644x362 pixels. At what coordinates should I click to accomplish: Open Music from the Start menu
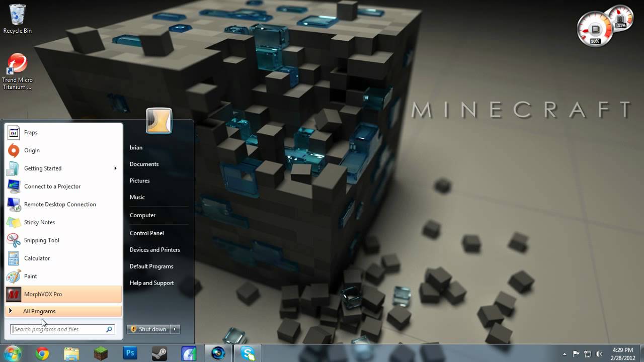pyautogui.click(x=137, y=197)
